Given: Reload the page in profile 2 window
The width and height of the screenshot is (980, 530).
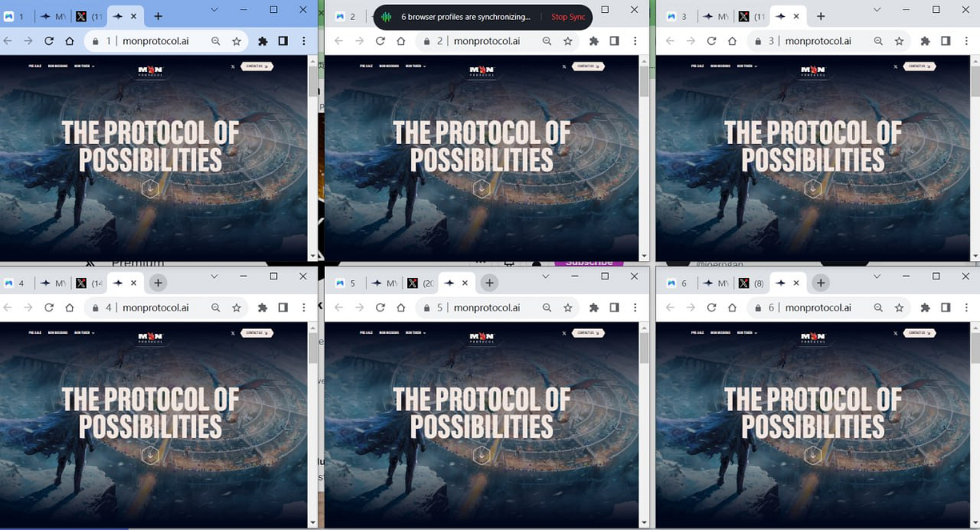Looking at the screenshot, I should point(380,41).
